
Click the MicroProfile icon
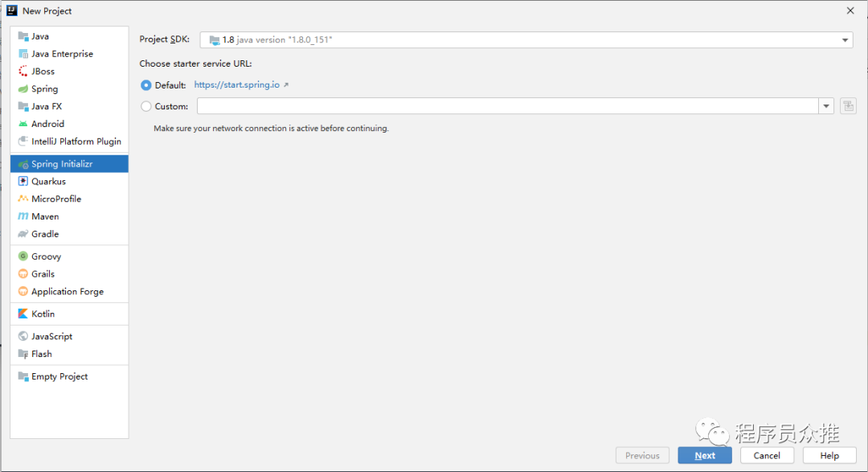[23, 199]
